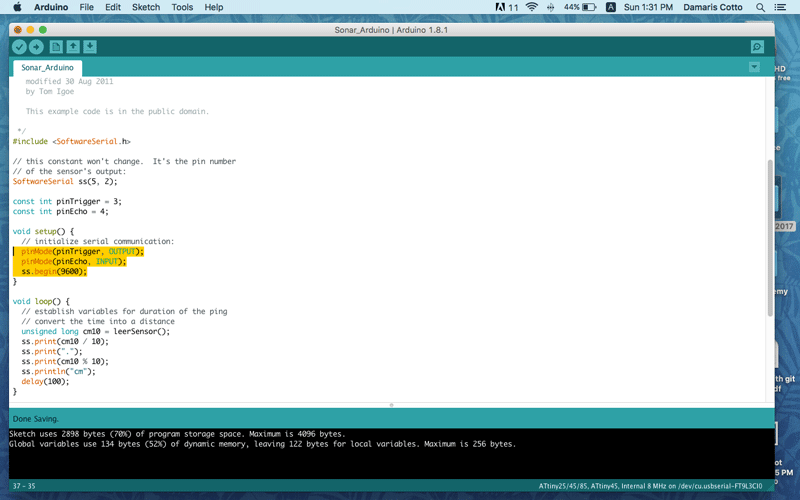Open the Arduino application menu

[x=51, y=7]
